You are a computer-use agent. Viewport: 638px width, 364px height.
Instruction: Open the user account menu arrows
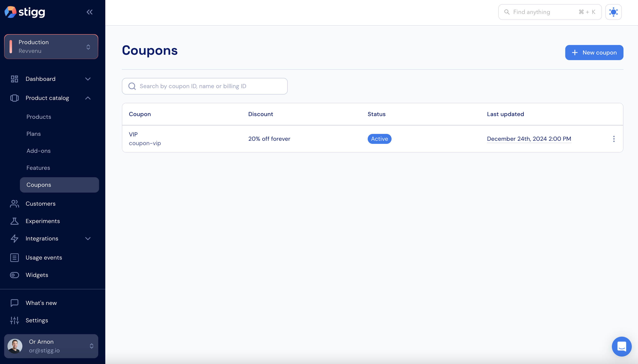[91, 346]
